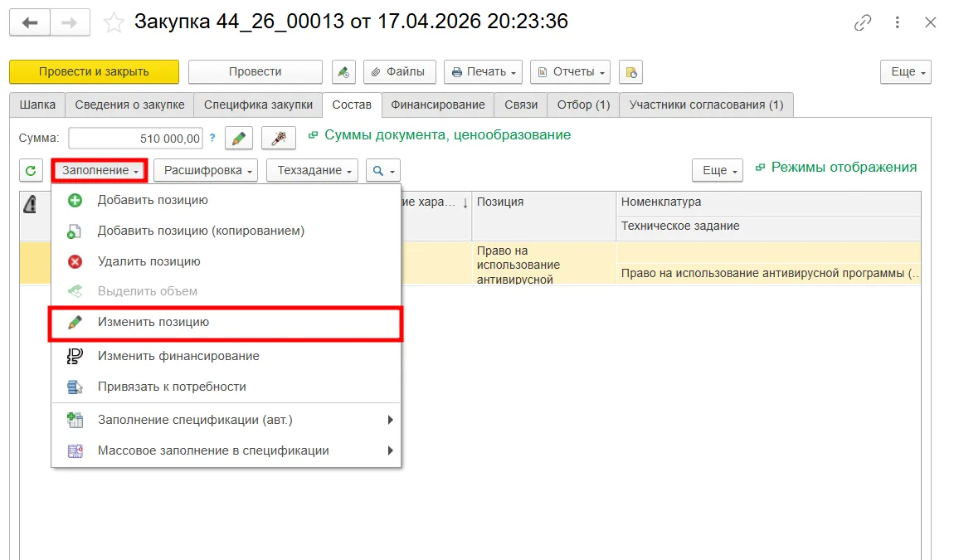The width and height of the screenshot is (954, 560).
Task: Go forward with the right arrow button
Action: tap(70, 23)
